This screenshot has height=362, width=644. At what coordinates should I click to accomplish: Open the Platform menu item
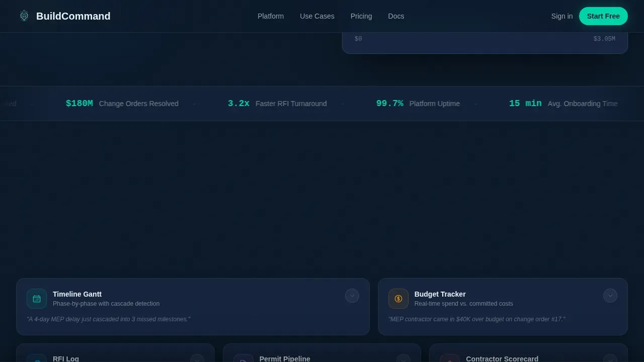[x=271, y=16]
